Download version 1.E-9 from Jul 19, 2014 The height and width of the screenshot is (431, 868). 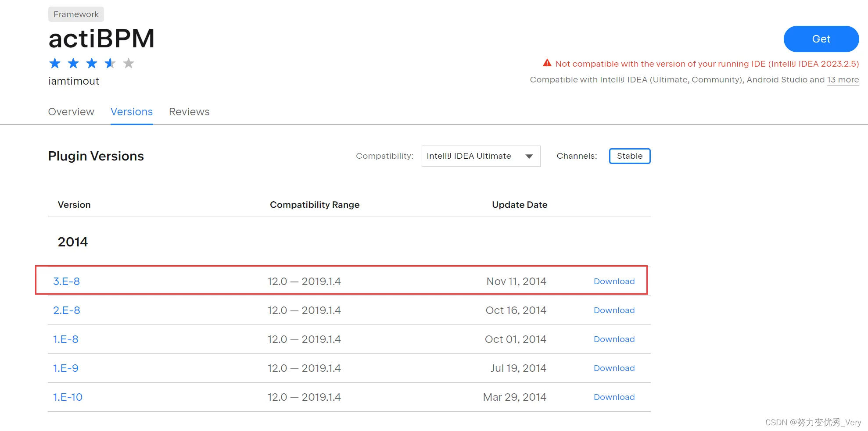[x=614, y=368]
